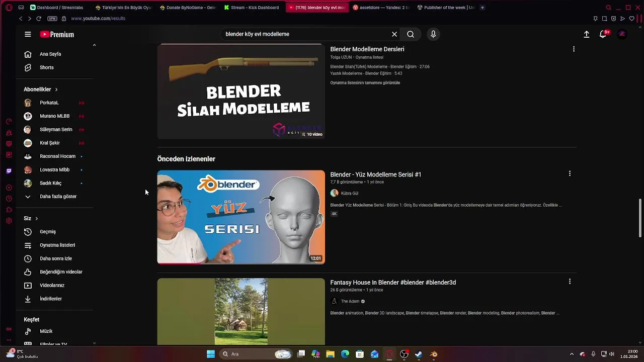Open Twitch in Opera sidebar

(x=9, y=171)
